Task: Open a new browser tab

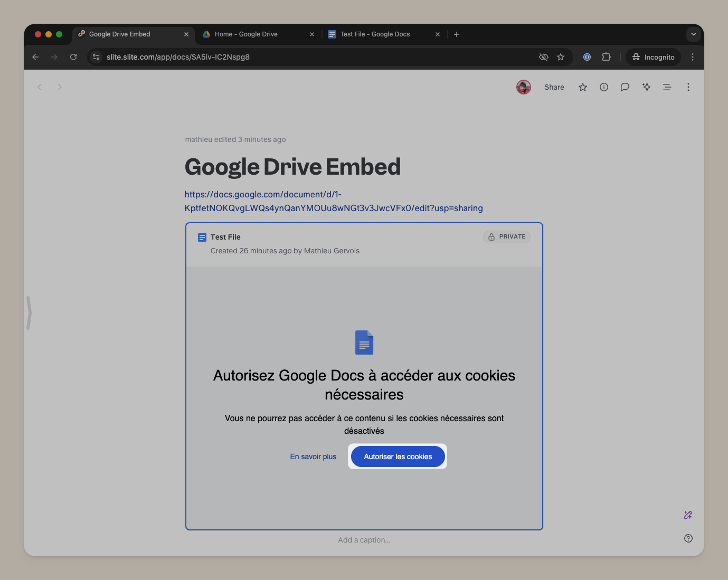Action: tap(457, 34)
